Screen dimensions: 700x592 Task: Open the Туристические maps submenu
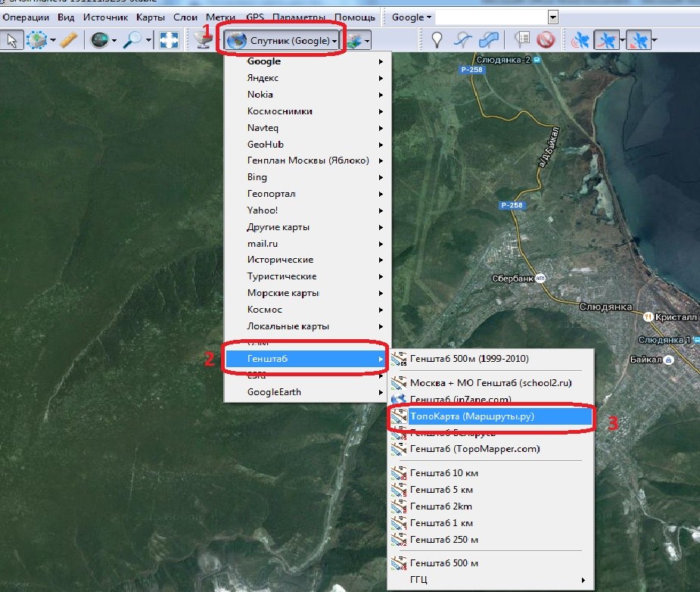307,276
